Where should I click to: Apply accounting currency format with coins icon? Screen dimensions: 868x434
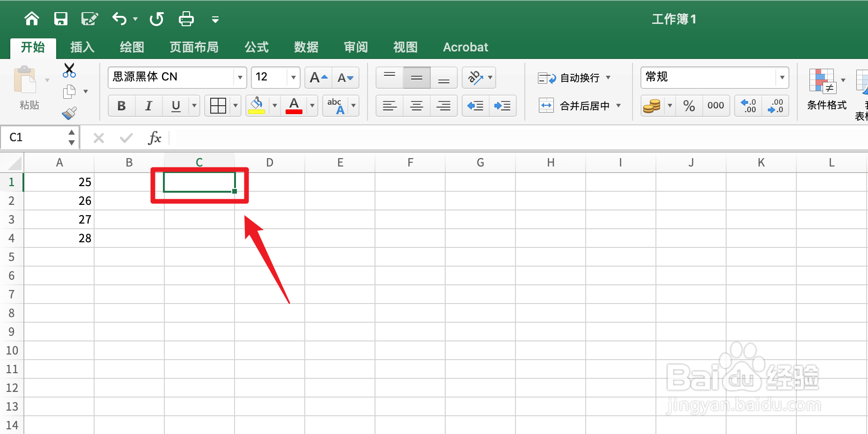(x=652, y=106)
